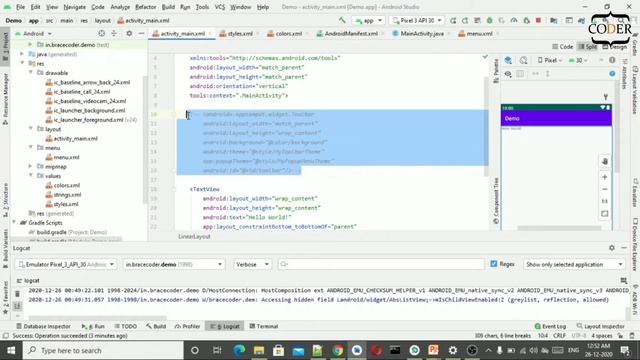
Task: Click the Make Project hammer icon
Action: [342, 20]
